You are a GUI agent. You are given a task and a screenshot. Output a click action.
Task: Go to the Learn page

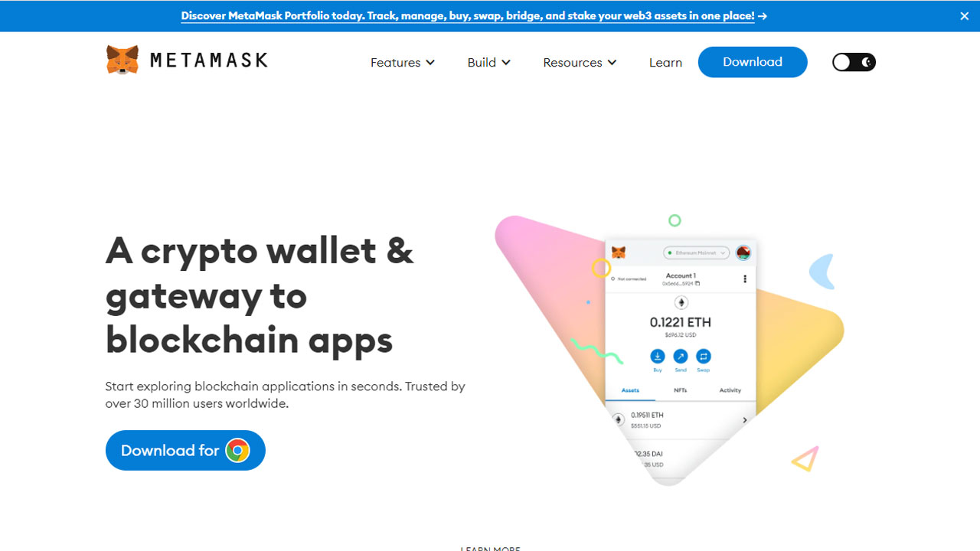[x=665, y=63]
